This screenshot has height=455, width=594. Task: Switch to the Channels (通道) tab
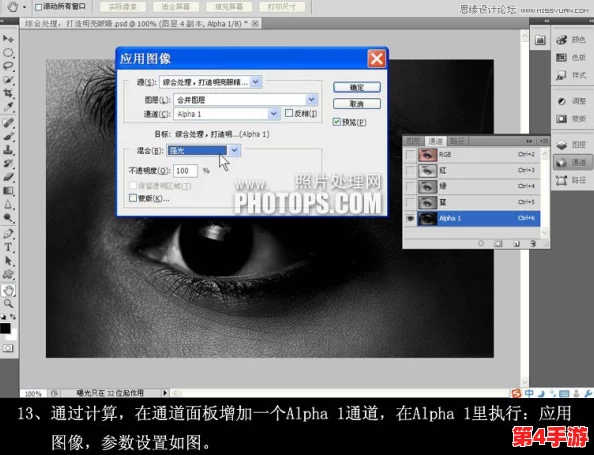pos(435,141)
